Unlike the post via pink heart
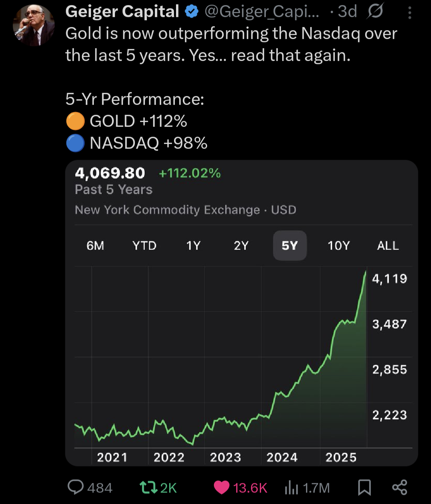 [222, 487]
